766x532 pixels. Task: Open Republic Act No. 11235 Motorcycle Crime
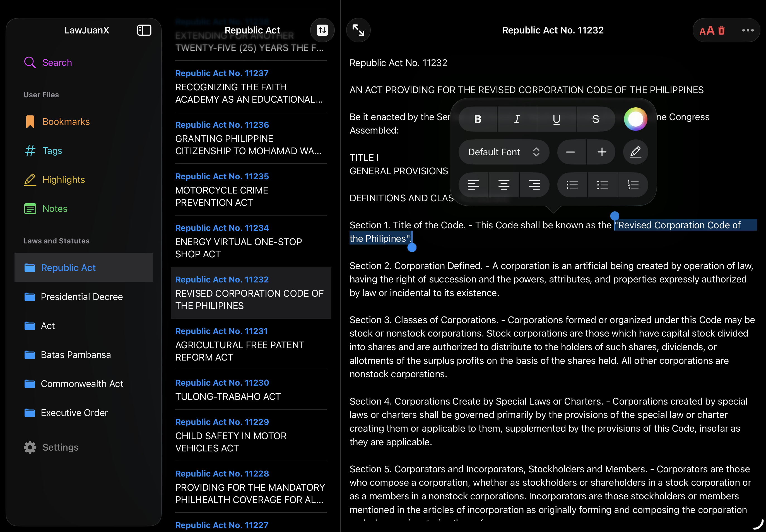click(x=251, y=190)
